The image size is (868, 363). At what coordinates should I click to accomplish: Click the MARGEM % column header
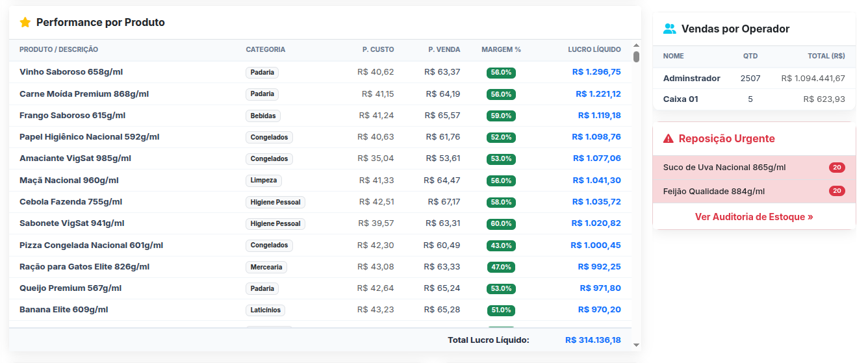point(501,49)
